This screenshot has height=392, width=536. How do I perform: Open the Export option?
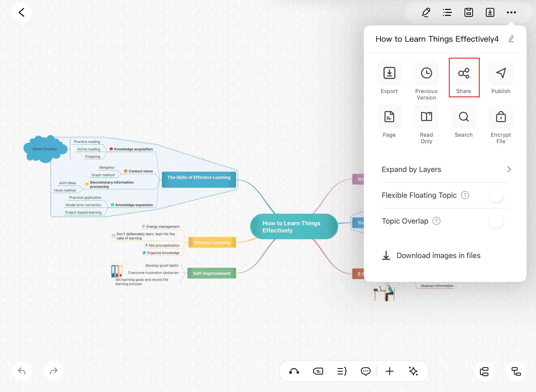(389, 73)
